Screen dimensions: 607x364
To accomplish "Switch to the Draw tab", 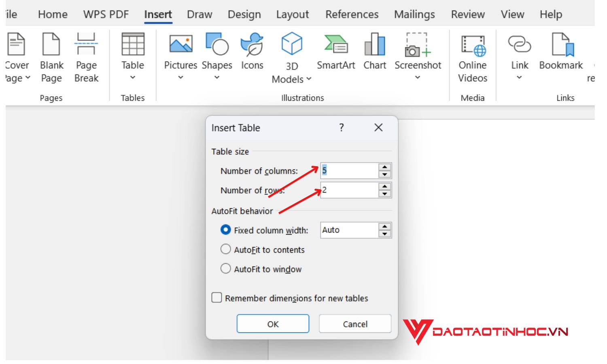I will coord(200,15).
